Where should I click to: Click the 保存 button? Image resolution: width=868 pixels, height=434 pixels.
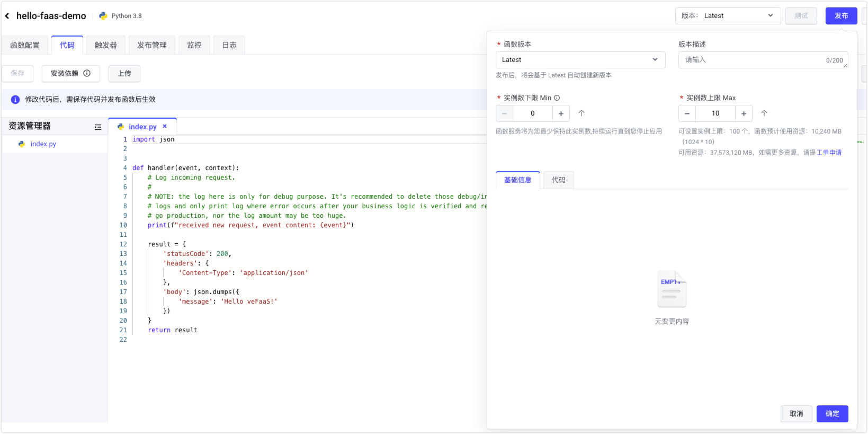point(17,74)
